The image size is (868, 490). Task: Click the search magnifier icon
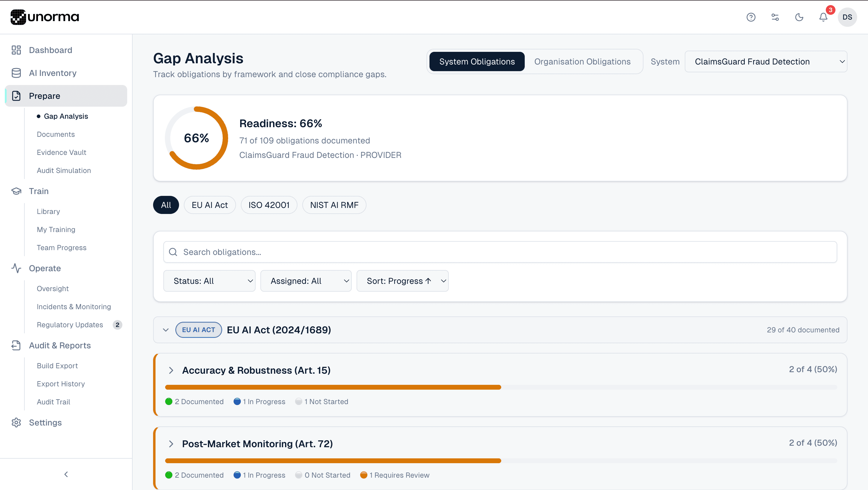click(x=173, y=252)
